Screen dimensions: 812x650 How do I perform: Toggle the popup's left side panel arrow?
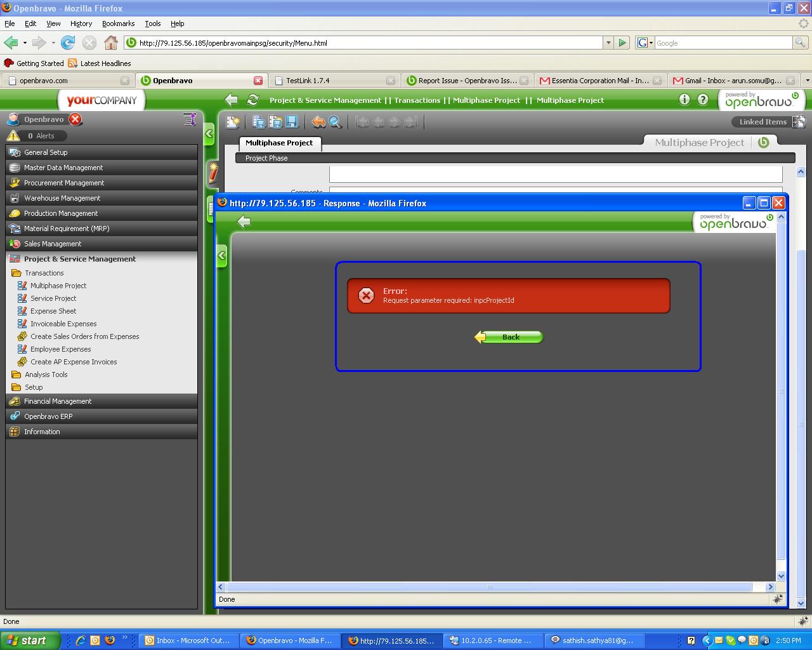221,256
